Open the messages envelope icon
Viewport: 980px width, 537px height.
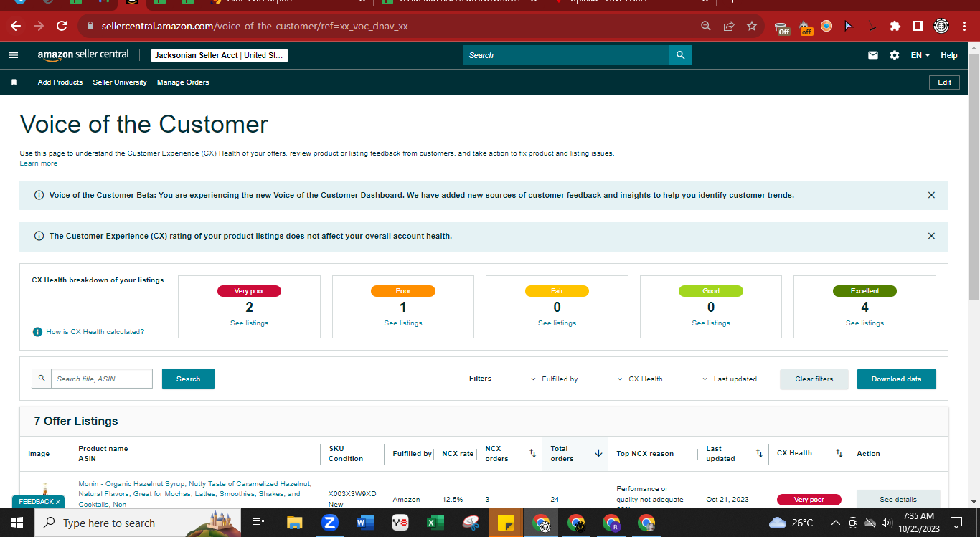point(873,55)
